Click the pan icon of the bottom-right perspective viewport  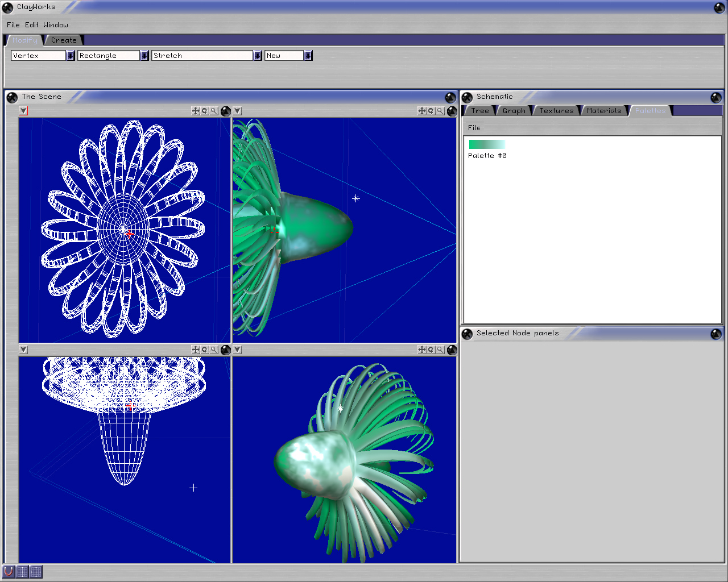(x=422, y=350)
